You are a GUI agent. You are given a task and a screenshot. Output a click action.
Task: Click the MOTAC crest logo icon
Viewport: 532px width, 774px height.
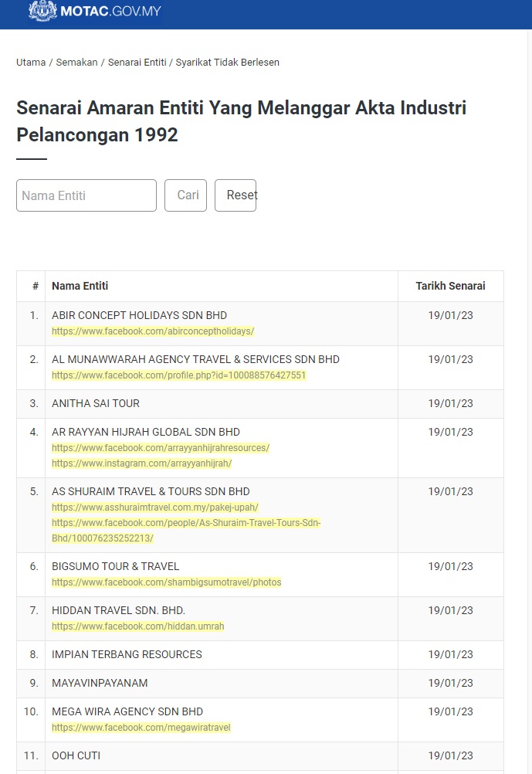[x=42, y=10]
